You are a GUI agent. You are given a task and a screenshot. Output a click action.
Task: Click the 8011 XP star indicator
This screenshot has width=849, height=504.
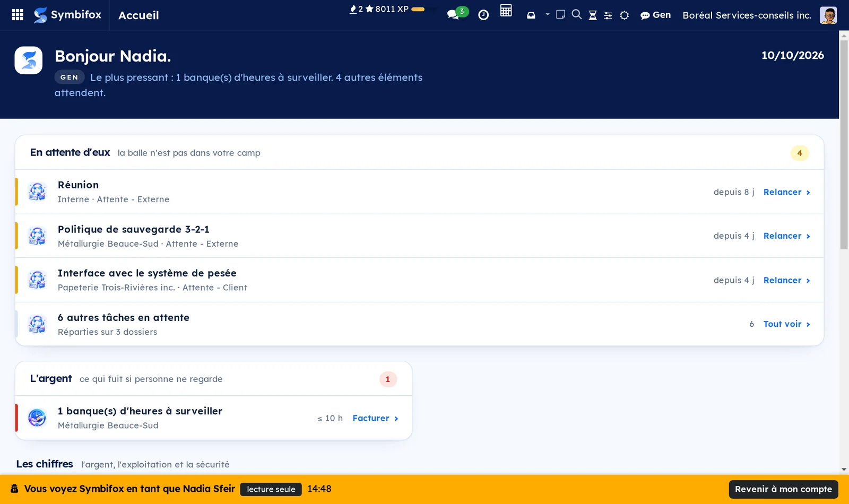click(x=387, y=9)
